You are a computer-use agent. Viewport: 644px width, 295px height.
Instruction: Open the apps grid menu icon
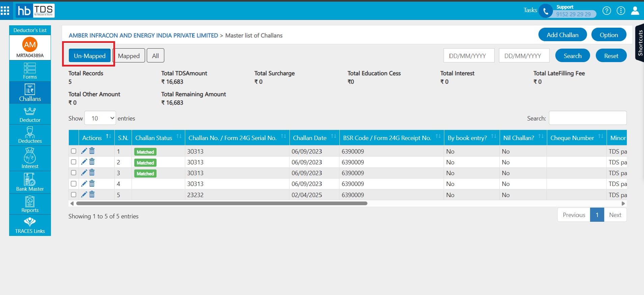tap(5, 10)
